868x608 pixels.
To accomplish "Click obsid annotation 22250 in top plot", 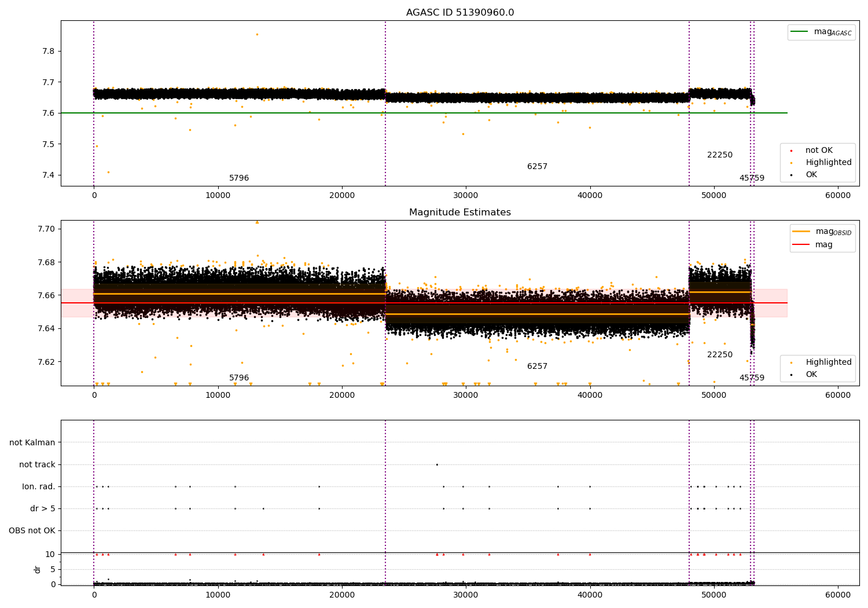I will coord(720,155).
